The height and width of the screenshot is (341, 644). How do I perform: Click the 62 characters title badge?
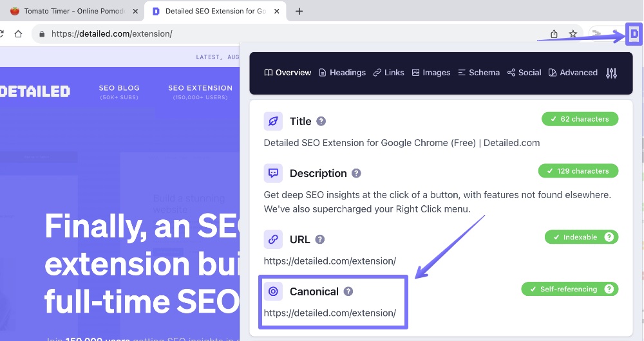[580, 119]
